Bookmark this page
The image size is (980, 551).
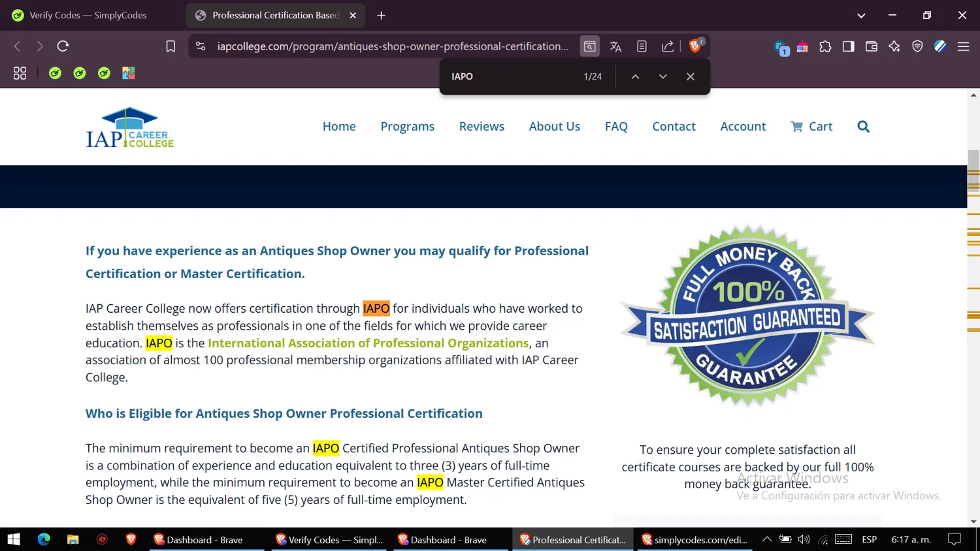point(171,46)
